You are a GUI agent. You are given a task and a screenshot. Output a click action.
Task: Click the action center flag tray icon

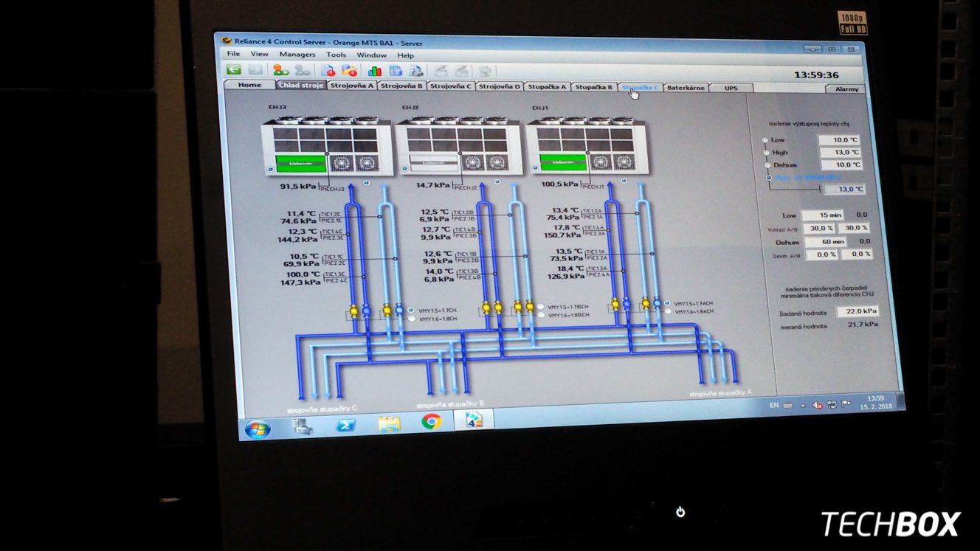coord(846,403)
